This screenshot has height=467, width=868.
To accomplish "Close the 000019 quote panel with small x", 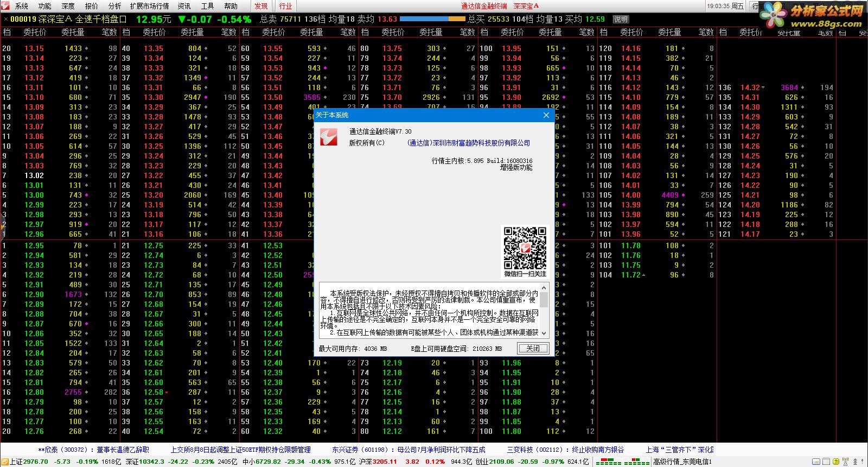I will [5, 20].
